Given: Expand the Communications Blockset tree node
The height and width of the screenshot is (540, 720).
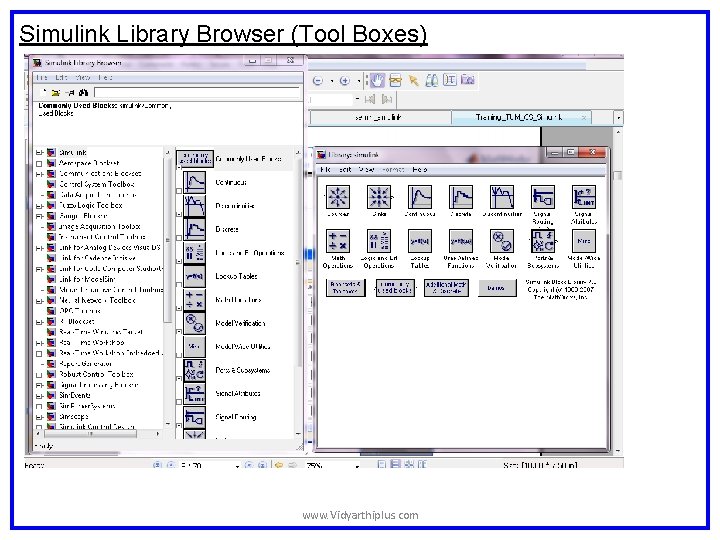Looking at the screenshot, I should click(39, 174).
